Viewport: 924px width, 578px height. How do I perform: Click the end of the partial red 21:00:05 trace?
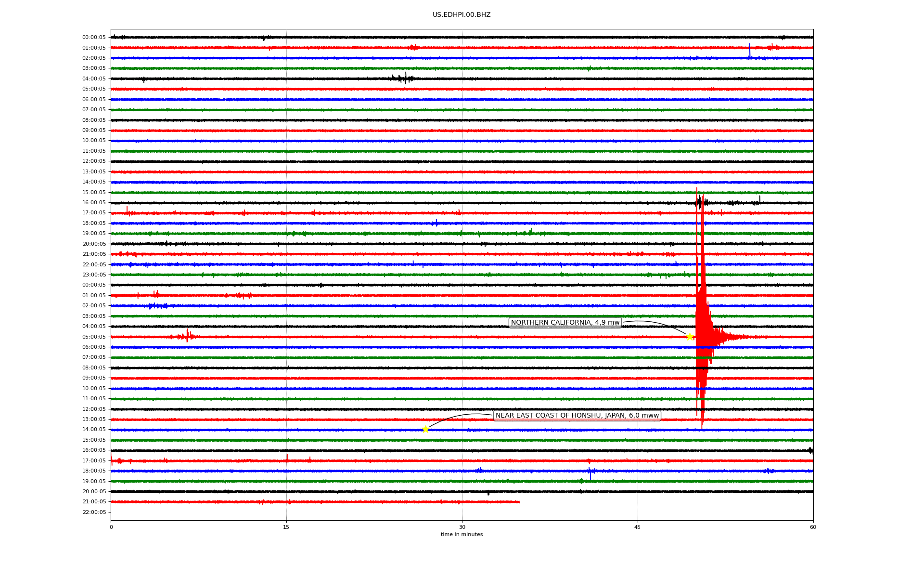[519, 502]
